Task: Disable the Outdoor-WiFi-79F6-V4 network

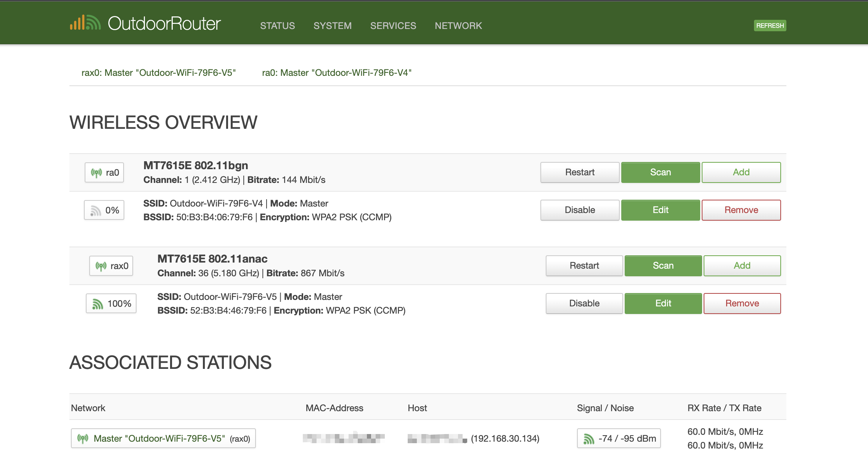Action: [579, 210]
